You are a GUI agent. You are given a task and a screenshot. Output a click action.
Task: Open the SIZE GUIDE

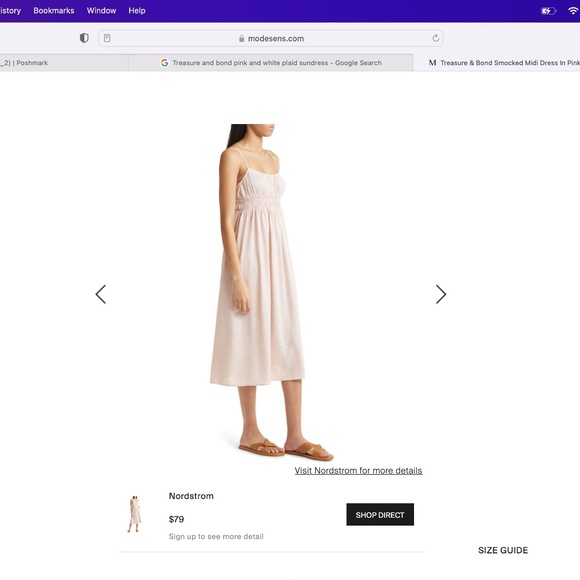coord(503,550)
